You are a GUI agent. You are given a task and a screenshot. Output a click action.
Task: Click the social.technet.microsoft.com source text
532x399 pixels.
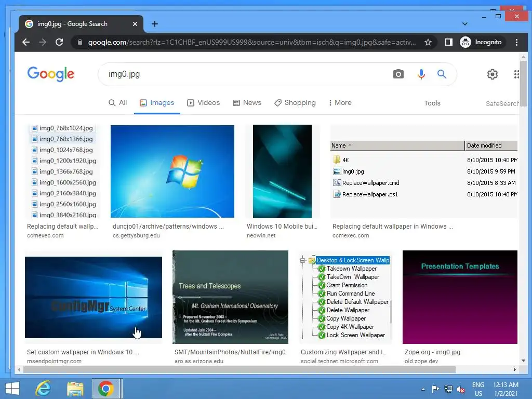pyautogui.click(x=339, y=362)
